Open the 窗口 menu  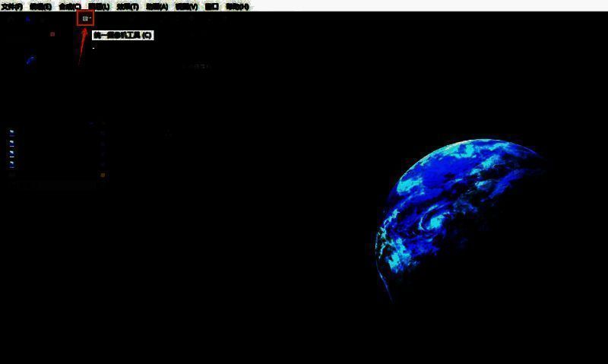click(x=211, y=6)
